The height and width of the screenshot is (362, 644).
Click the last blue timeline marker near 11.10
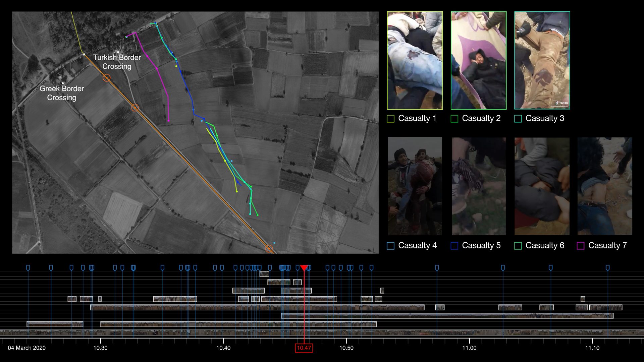click(x=607, y=268)
